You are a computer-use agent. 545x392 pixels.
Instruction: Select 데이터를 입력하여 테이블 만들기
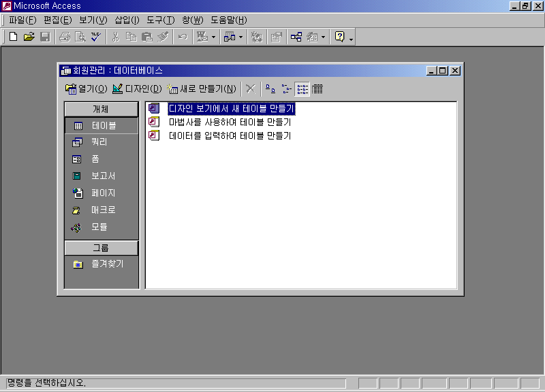point(230,135)
